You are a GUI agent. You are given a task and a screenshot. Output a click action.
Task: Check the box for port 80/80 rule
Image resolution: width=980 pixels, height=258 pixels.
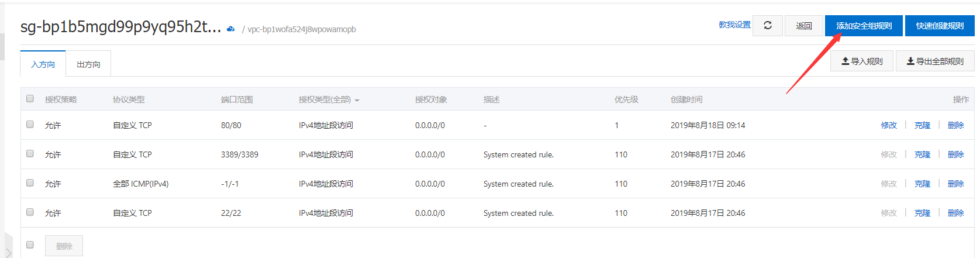tap(30, 125)
